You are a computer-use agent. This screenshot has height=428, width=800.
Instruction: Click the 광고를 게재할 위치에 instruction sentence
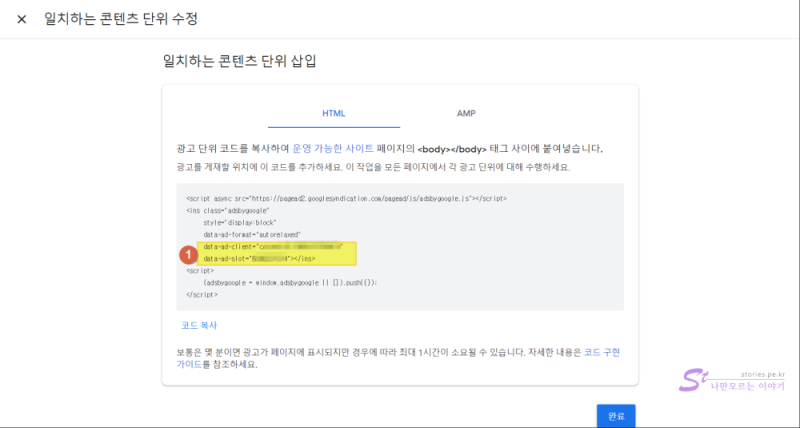click(373, 167)
